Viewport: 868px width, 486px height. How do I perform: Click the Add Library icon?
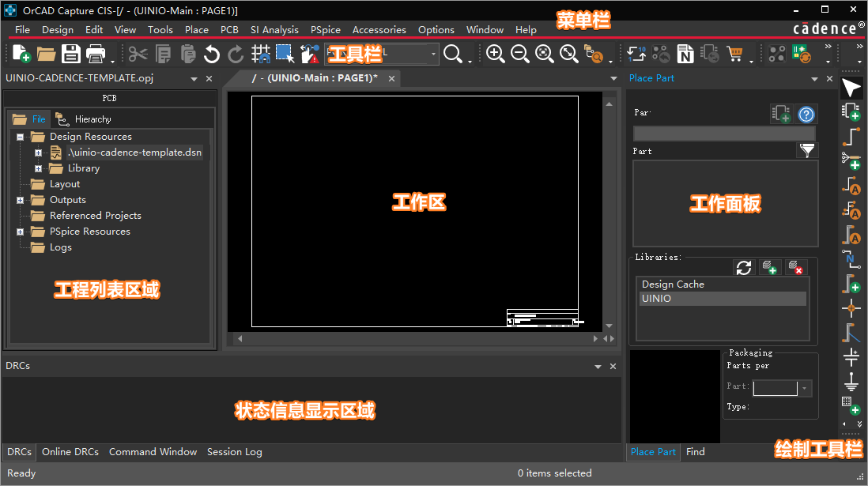click(769, 267)
